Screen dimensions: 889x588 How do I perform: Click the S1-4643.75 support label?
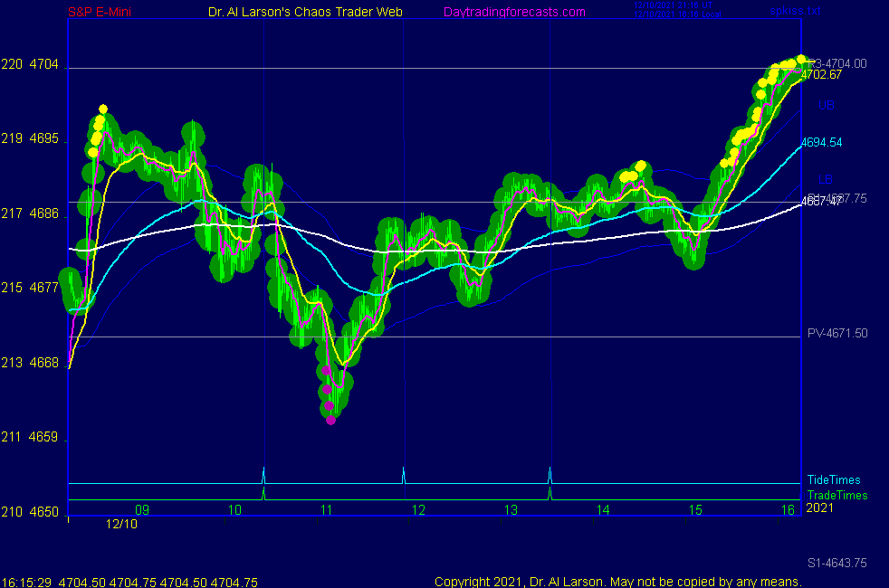point(837,563)
